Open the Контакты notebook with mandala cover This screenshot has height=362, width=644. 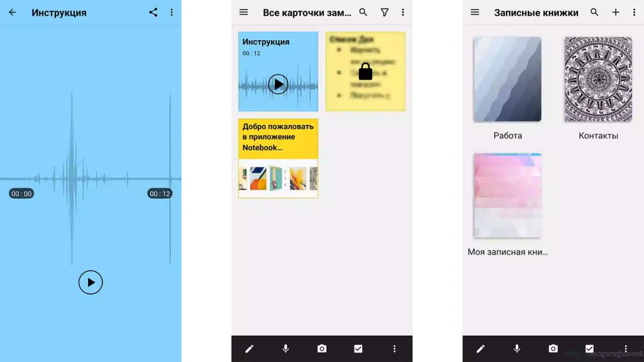point(598,79)
